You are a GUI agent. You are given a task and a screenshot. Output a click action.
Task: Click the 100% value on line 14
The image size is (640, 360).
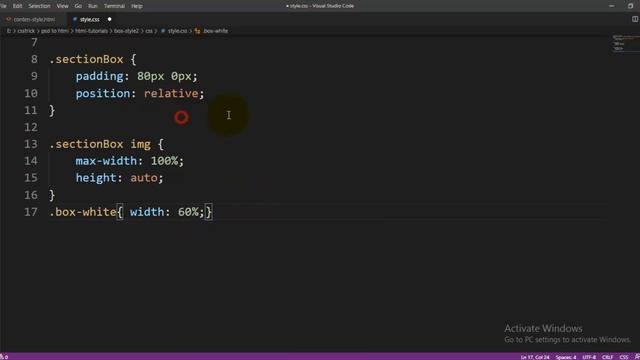tap(164, 161)
